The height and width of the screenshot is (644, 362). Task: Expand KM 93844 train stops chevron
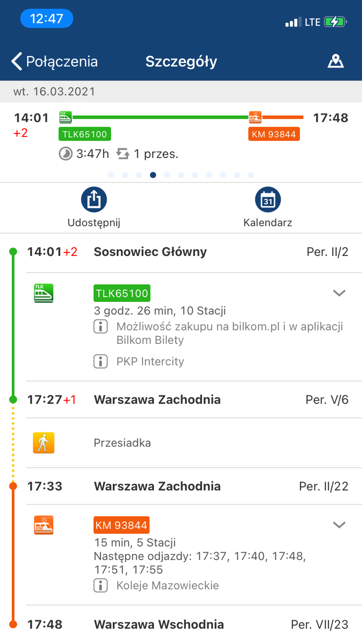(339, 525)
